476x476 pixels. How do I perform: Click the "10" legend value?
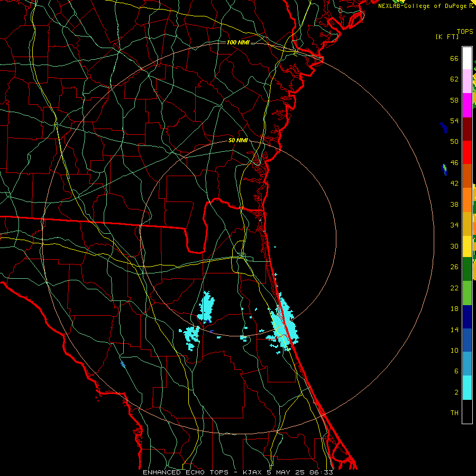pyautogui.click(x=454, y=350)
